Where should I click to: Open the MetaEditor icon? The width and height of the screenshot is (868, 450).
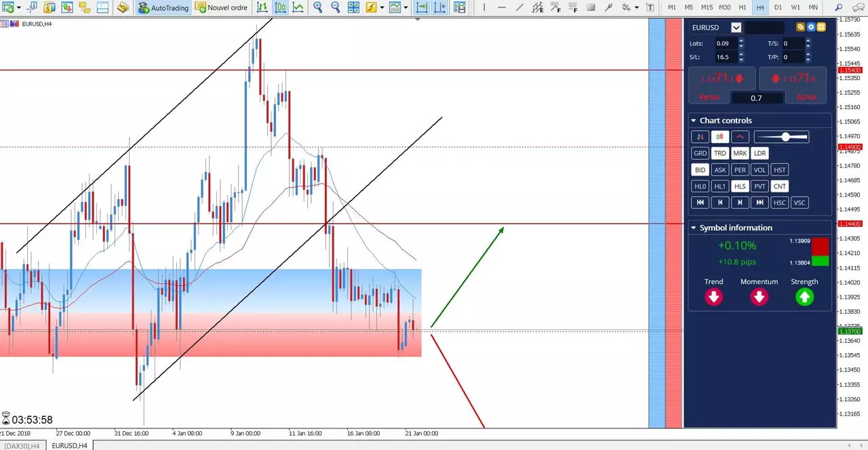[122, 7]
